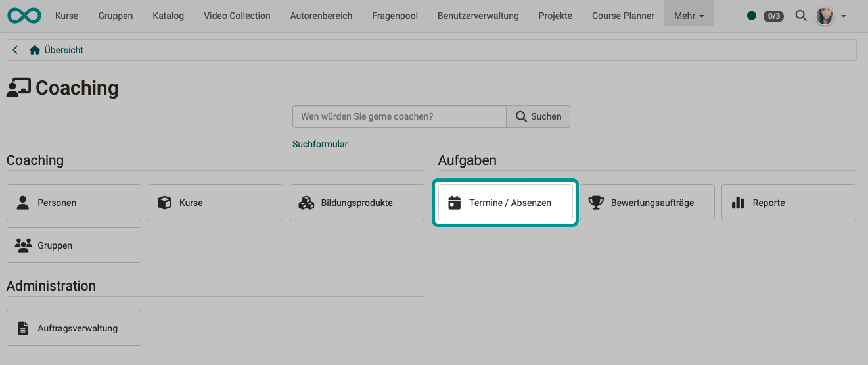Viewport: 868px width, 365px height.
Task: Open the Auftragsverwaltung administration tile
Action: (x=74, y=328)
